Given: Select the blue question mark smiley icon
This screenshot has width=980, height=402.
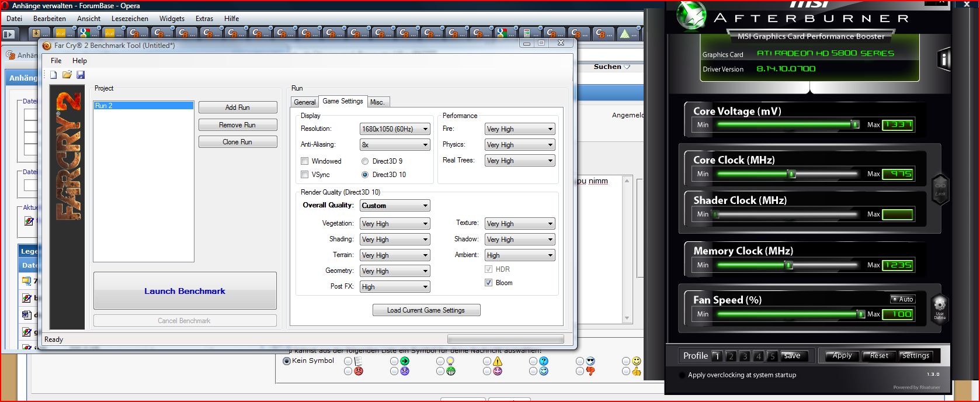Looking at the screenshot, I should click(x=544, y=361).
